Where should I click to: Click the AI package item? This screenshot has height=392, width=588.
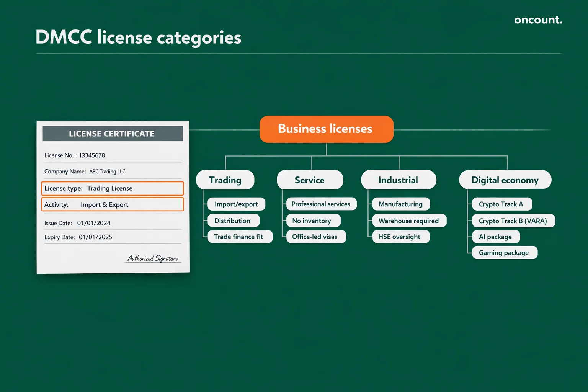pyautogui.click(x=495, y=237)
